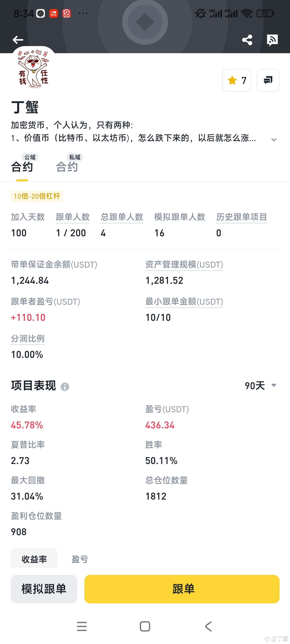Tap the back arrow icon

(x=18, y=40)
